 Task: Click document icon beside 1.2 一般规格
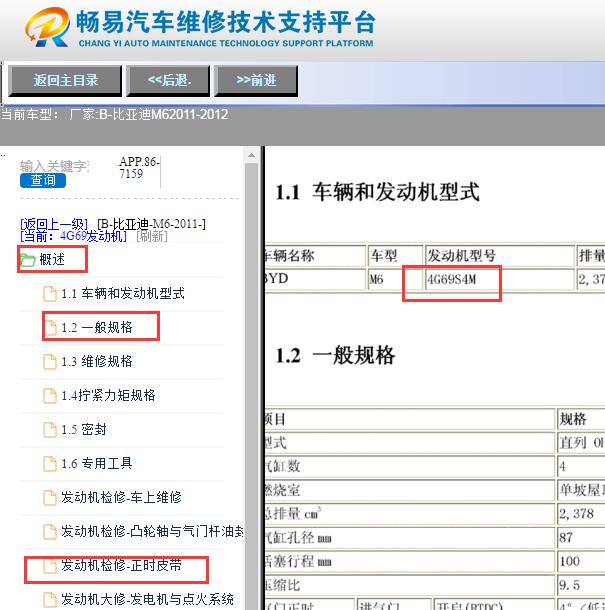tap(49, 328)
